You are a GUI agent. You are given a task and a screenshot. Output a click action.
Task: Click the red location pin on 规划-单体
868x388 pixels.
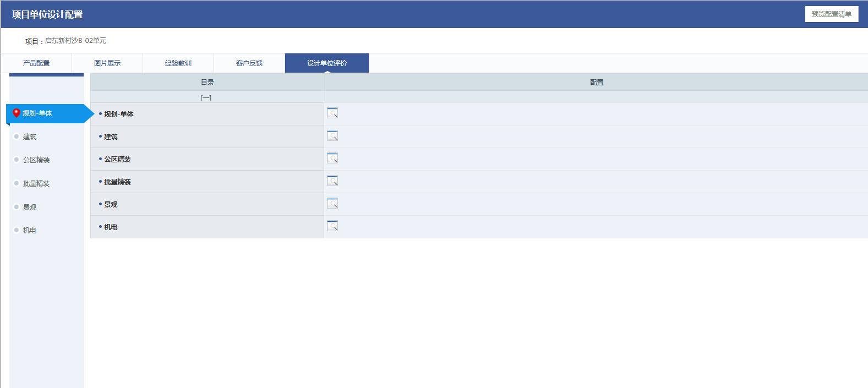pos(17,113)
